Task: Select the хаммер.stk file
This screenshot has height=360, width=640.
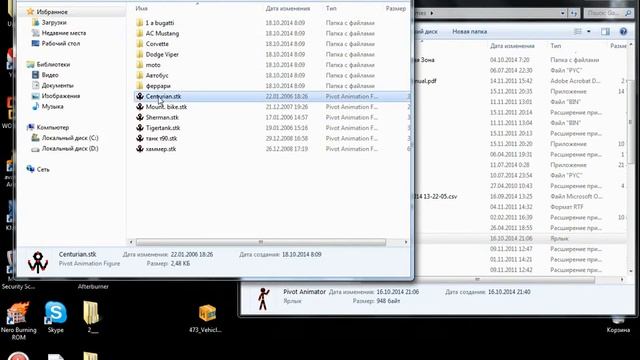Action: (161, 149)
